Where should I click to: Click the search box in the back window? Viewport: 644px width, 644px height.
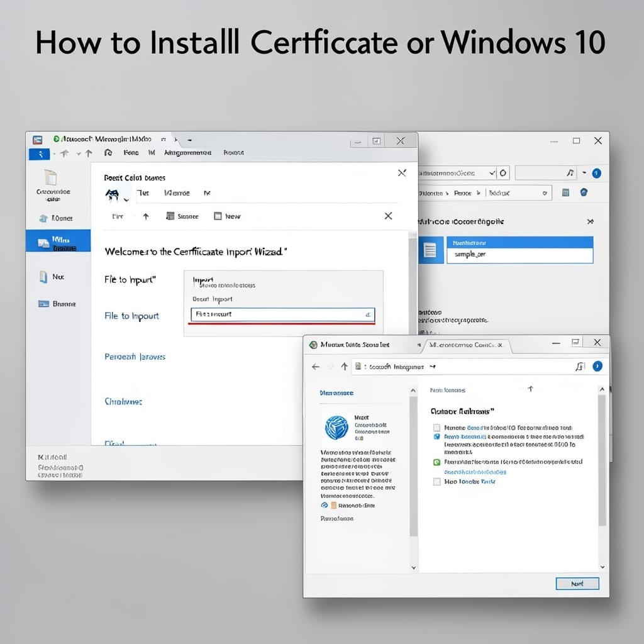click(x=547, y=173)
